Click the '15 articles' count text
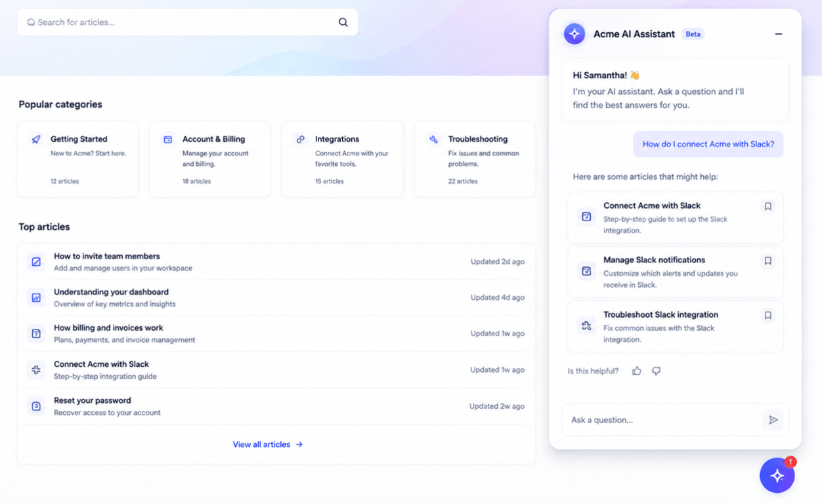Image resolution: width=822 pixels, height=504 pixels. 329,181
